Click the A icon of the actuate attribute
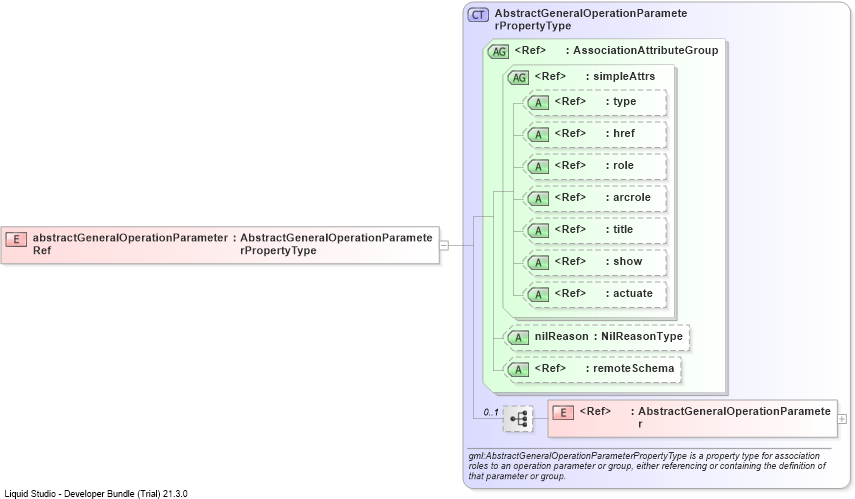Viewport: 855px width, 499px height. tap(538, 294)
